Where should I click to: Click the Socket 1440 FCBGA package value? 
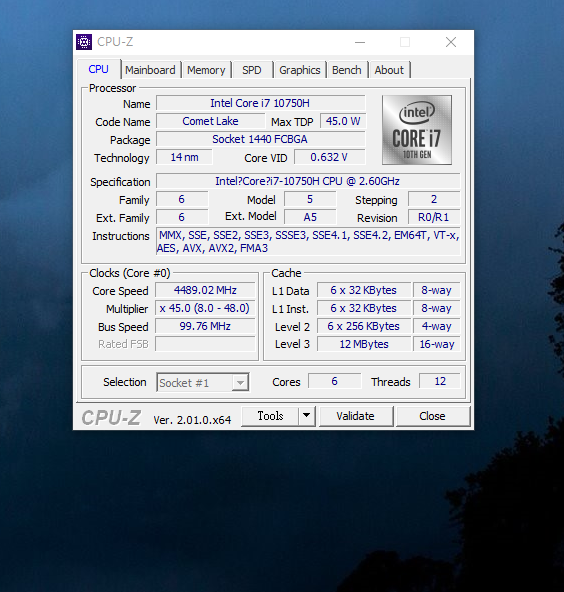coord(261,139)
